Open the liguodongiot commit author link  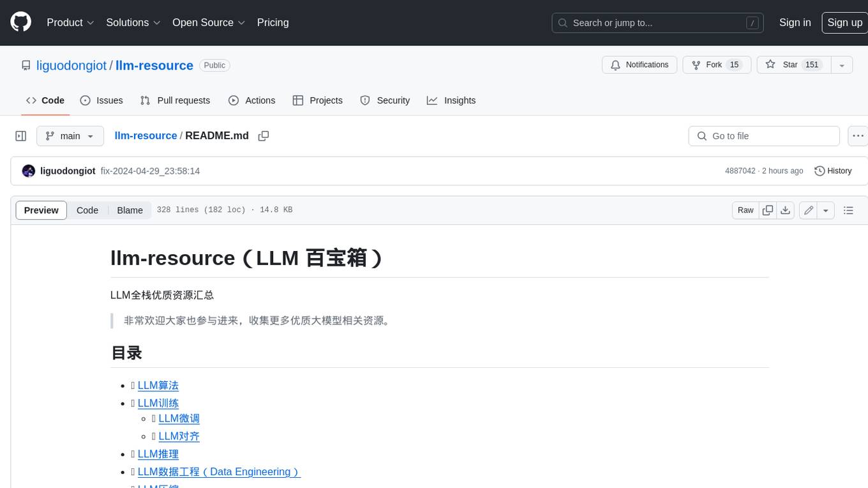[68, 171]
